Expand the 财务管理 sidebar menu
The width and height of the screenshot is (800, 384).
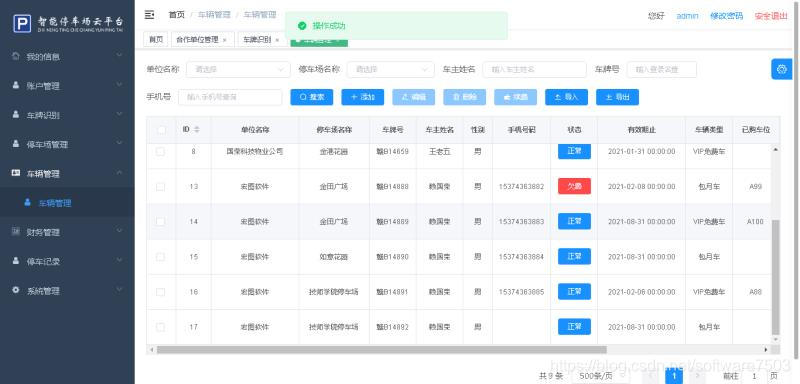pyautogui.click(x=119, y=231)
